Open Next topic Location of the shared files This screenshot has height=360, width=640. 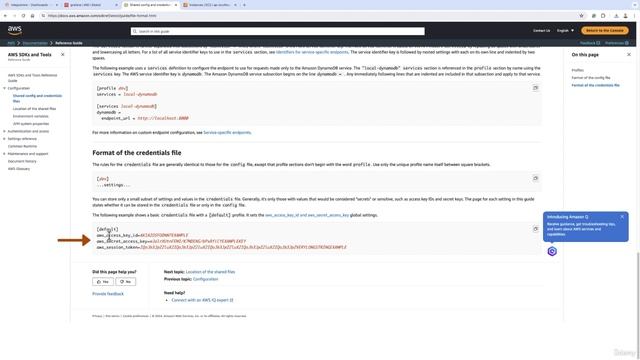(210, 272)
